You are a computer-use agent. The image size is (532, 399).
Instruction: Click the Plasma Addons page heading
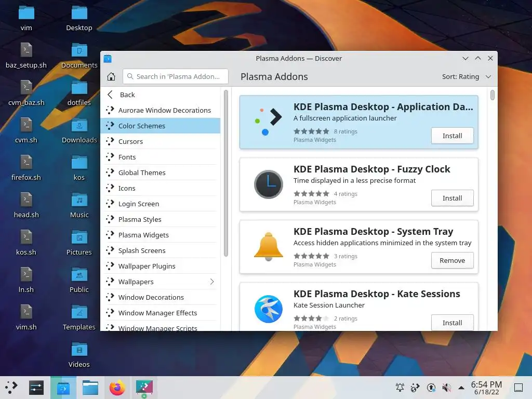(x=274, y=77)
